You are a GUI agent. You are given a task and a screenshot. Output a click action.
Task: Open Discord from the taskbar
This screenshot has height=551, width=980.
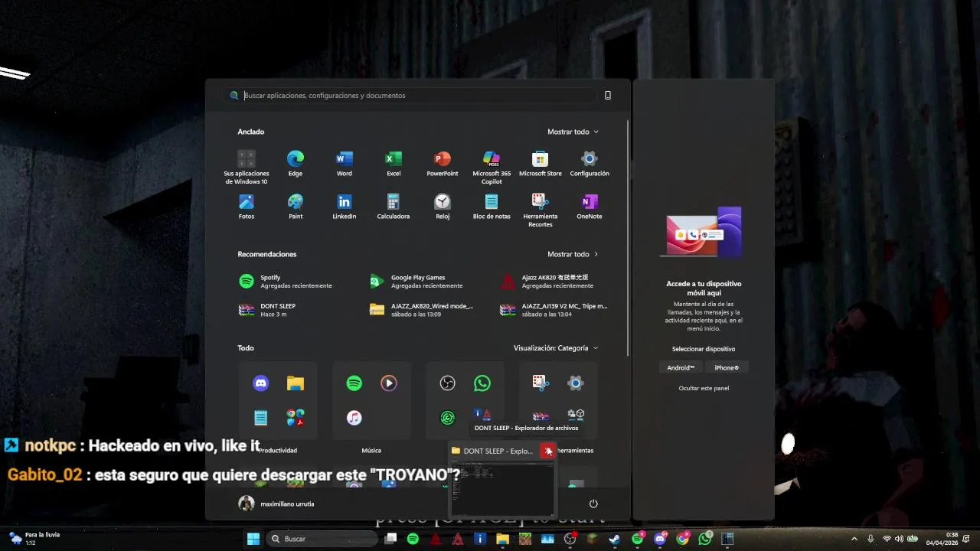[x=660, y=539]
